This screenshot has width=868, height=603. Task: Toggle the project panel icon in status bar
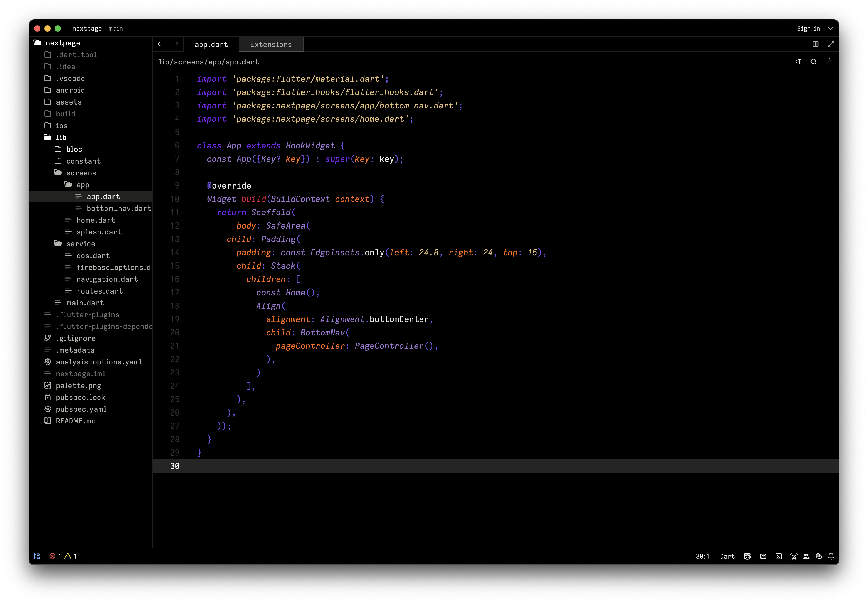pyautogui.click(x=37, y=556)
